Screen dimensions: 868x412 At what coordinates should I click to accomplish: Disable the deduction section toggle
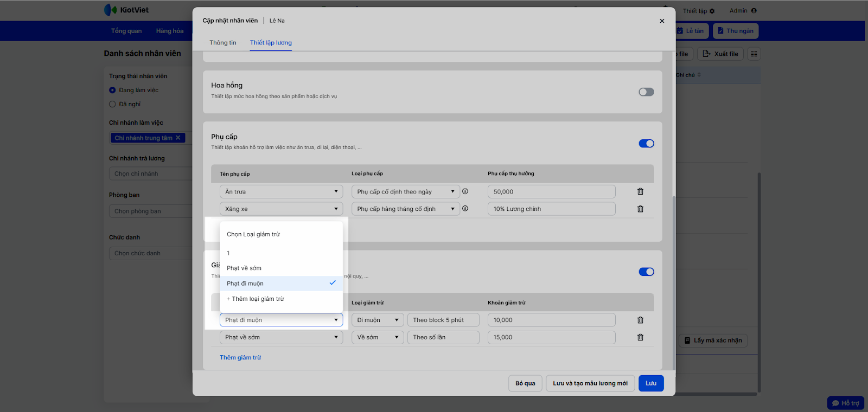pyautogui.click(x=646, y=272)
